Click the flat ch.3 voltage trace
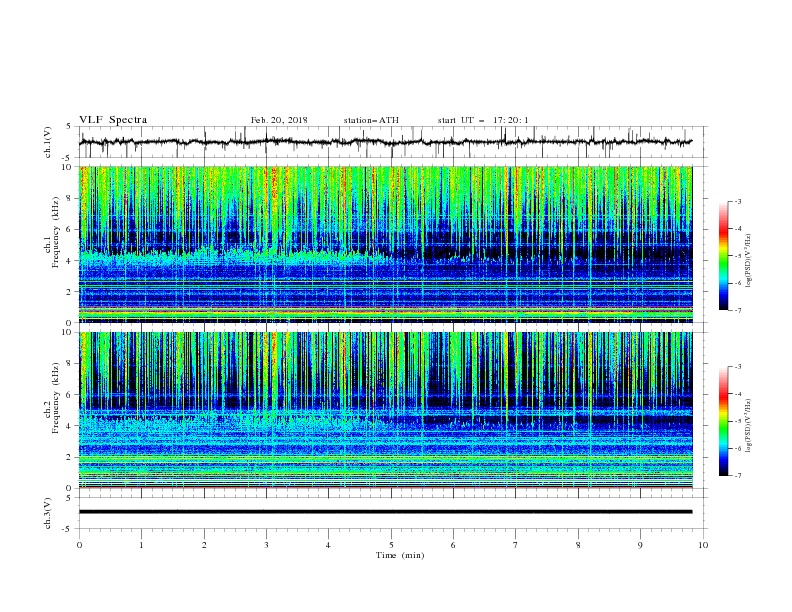Screen dimensions: 792x612 (385, 512)
